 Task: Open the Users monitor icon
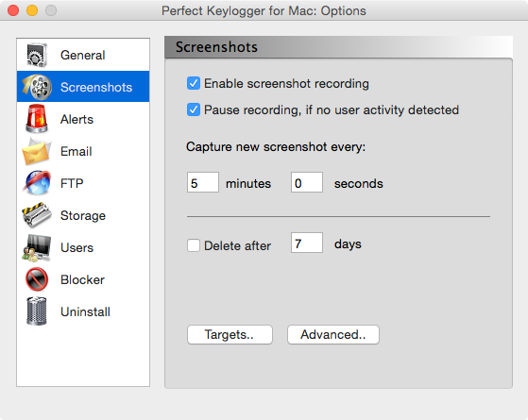click(x=37, y=247)
